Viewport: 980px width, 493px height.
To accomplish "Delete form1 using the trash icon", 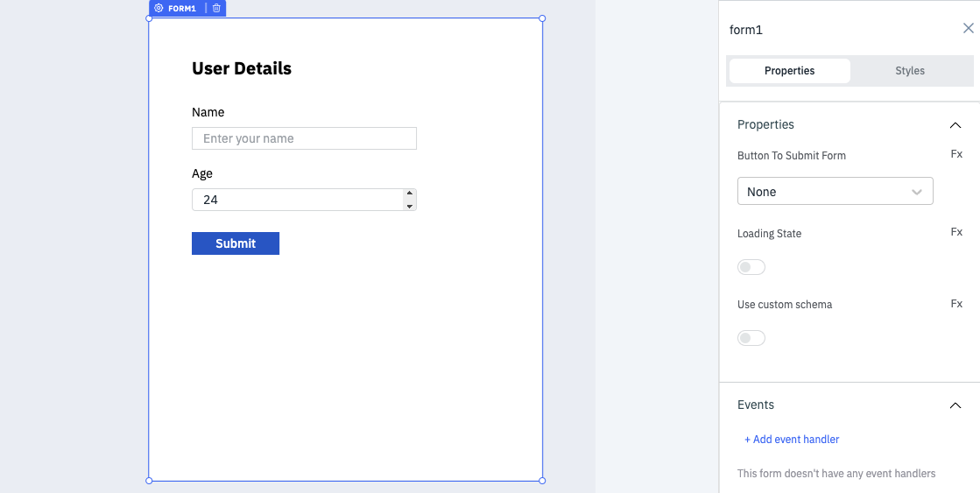I will (217, 8).
